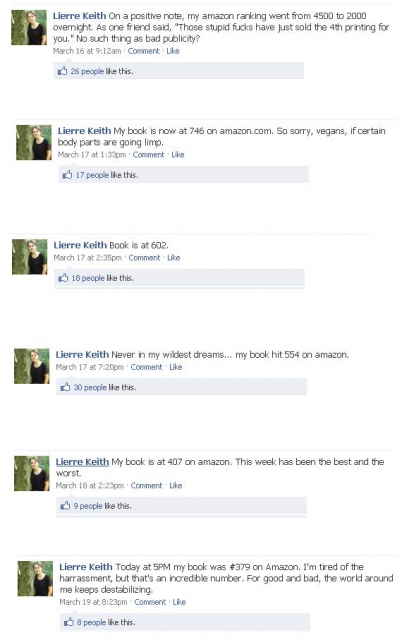This screenshot has height=640, width=402.
Task: View the 8 people who liked this
Action: [91, 622]
